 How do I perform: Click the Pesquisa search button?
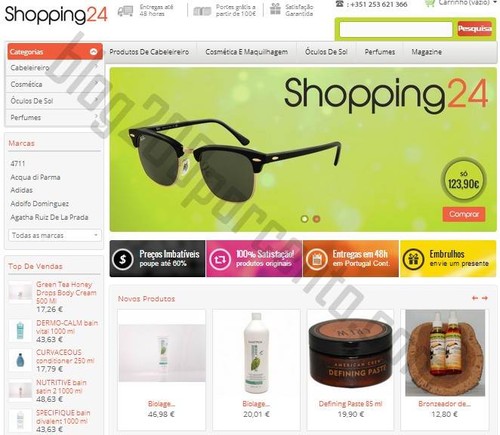[x=475, y=29]
